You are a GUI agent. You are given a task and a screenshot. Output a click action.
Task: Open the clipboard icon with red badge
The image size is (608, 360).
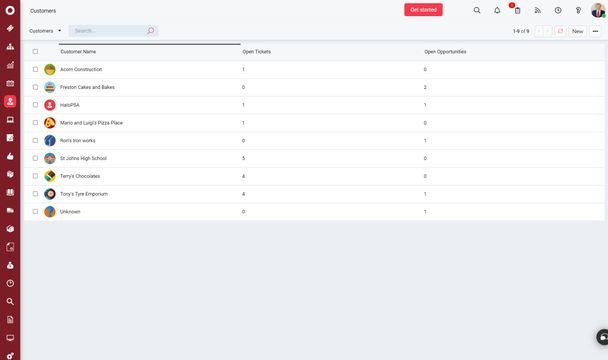(517, 10)
